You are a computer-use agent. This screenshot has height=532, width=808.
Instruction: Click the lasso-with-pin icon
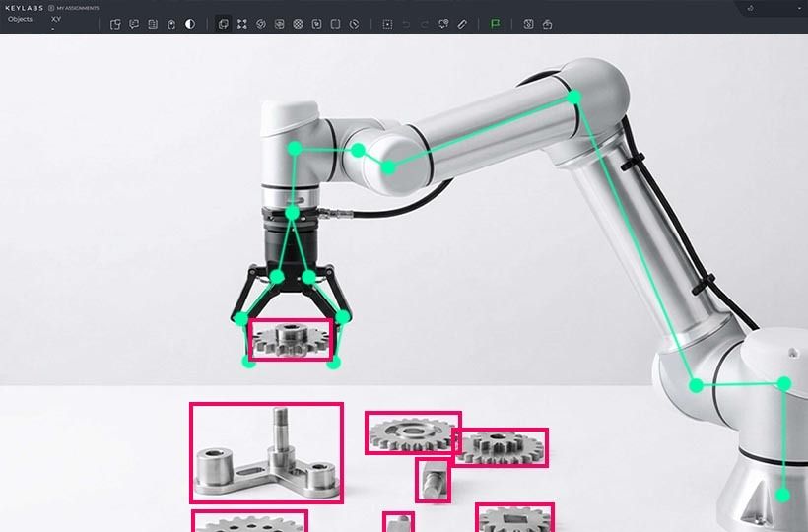pyautogui.click(x=443, y=24)
